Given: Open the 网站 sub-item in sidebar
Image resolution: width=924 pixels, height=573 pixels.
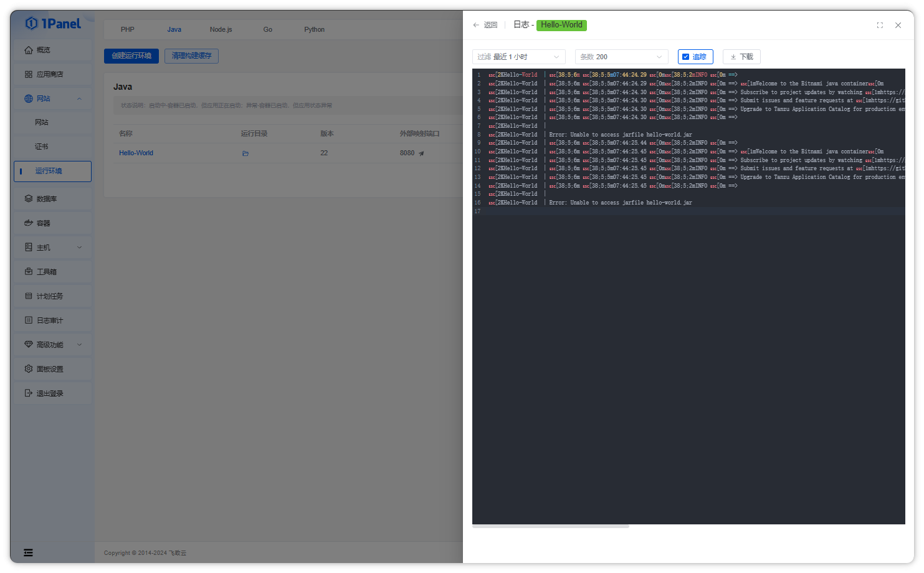Looking at the screenshot, I should (x=52, y=122).
